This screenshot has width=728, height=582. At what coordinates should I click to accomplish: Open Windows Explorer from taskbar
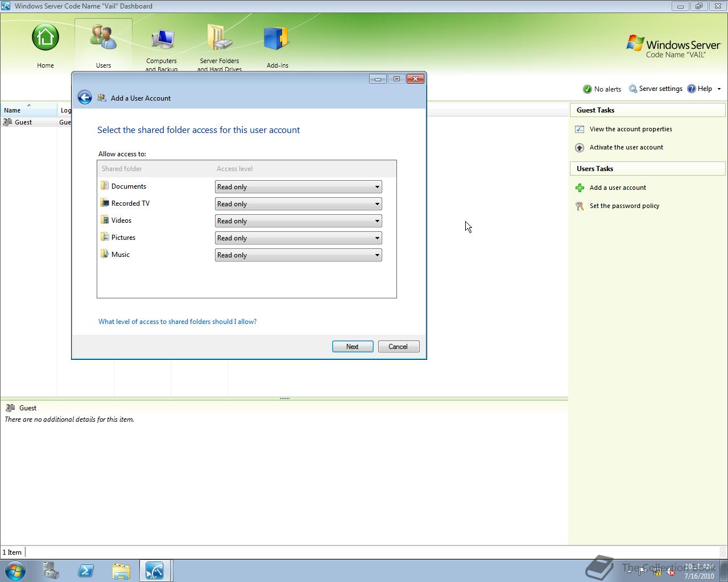pos(121,571)
